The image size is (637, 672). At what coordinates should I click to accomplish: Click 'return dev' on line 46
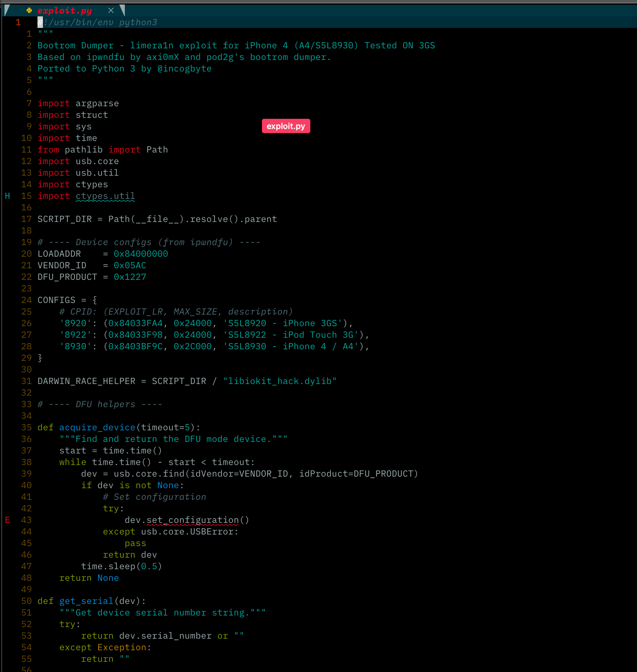pos(130,555)
